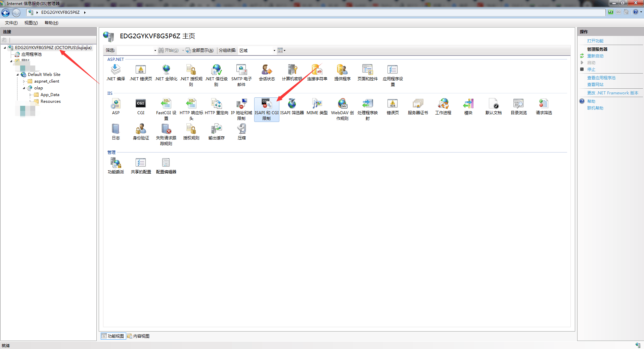Open the 身份验证 authentication icon
This screenshot has height=349, width=644.
click(141, 129)
